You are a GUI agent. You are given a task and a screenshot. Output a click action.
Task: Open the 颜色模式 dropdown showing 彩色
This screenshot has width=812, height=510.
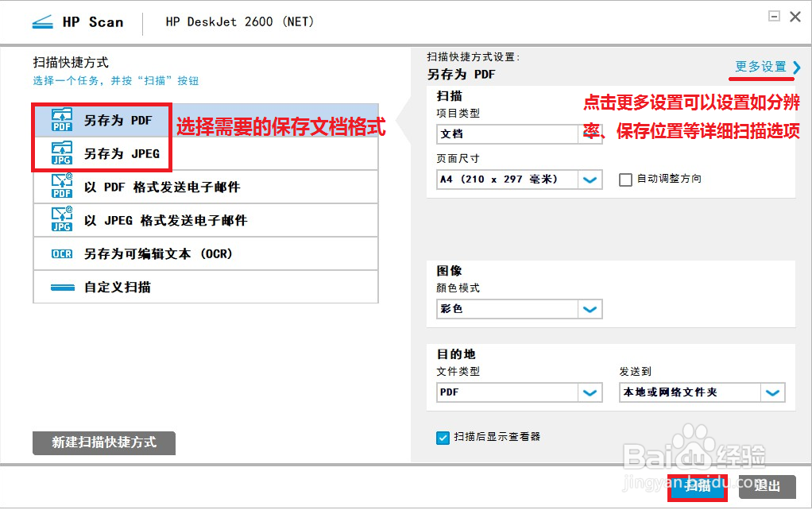[x=520, y=309]
